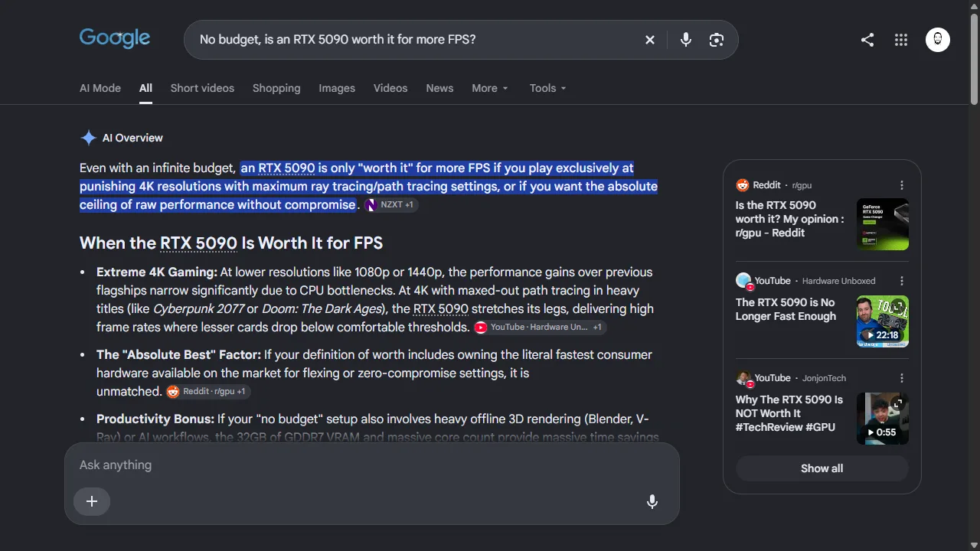Open 'The RTX 5090 is No Longer Fast Enough'
This screenshot has width=980, height=551.
pyautogui.click(x=786, y=309)
